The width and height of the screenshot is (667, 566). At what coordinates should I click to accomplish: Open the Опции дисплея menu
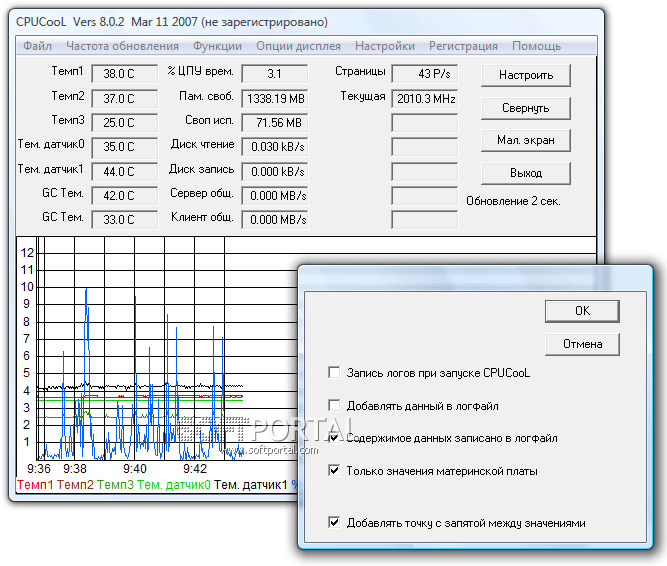pyautogui.click(x=298, y=46)
